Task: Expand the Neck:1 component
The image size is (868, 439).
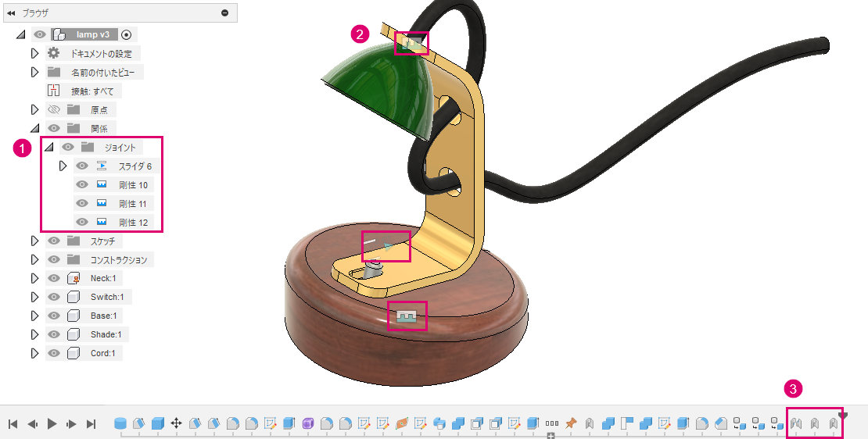Action: [x=34, y=278]
